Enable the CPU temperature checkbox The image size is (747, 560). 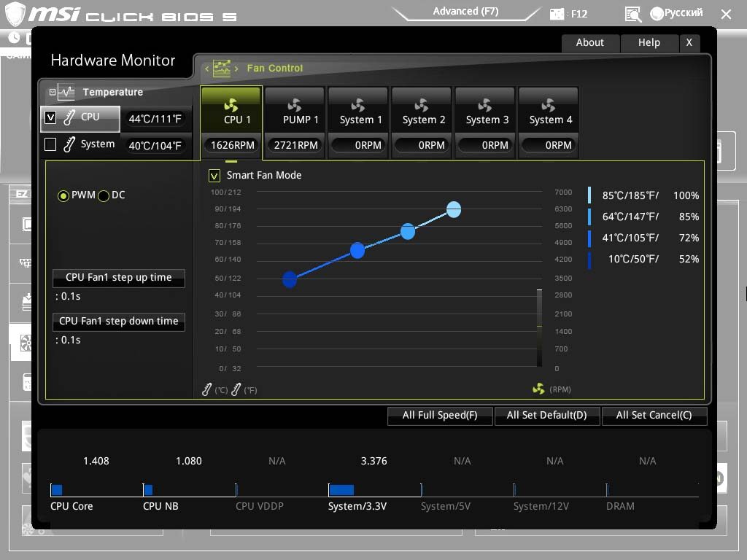pyautogui.click(x=50, y=117)
